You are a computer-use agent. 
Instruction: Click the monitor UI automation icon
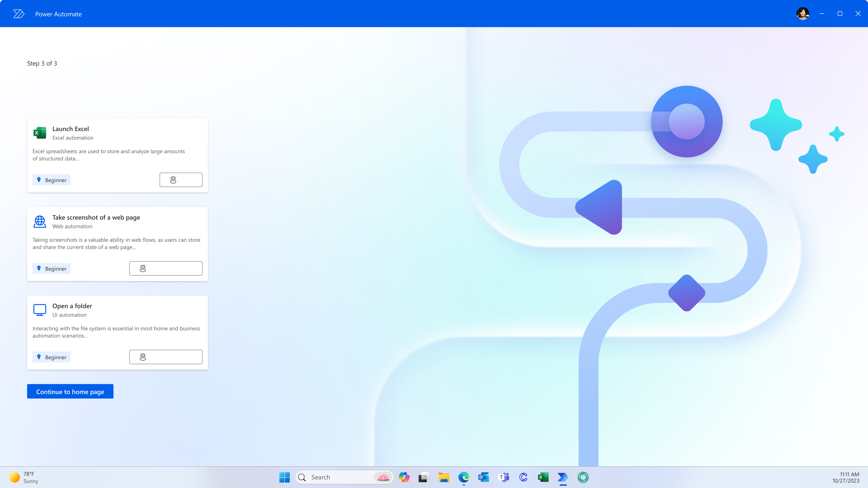click(40, 310)
